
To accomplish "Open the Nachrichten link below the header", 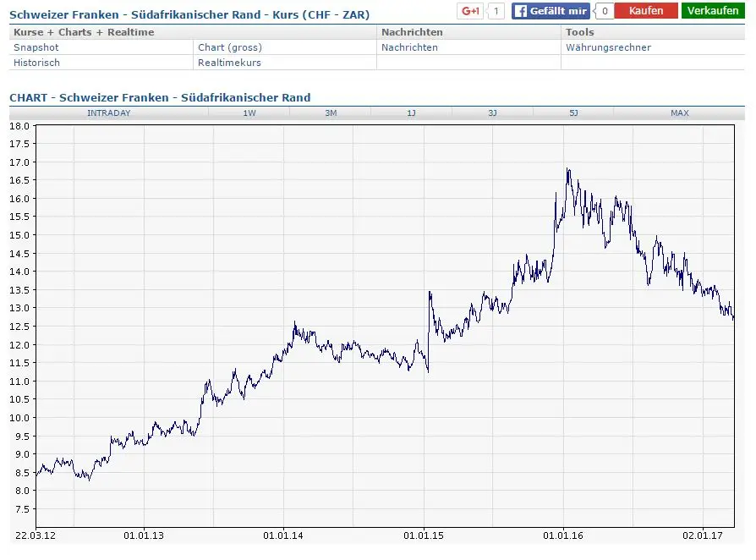I will coord(409,47).
